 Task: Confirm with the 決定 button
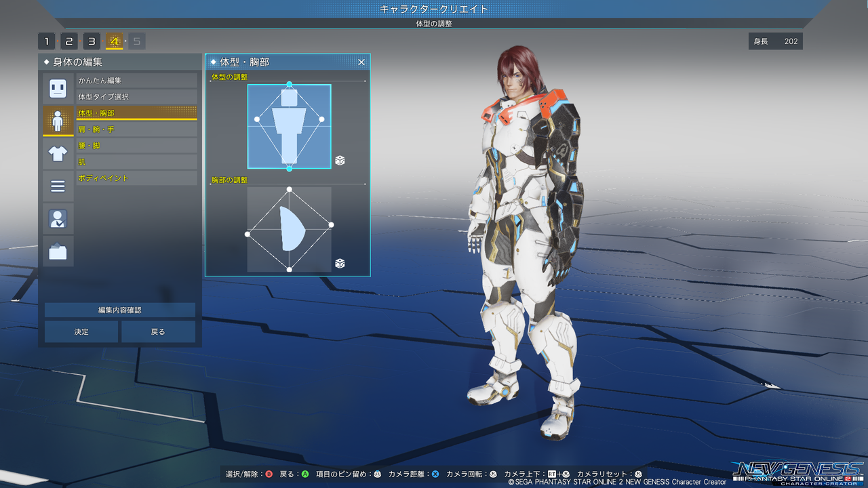[81, 332]
